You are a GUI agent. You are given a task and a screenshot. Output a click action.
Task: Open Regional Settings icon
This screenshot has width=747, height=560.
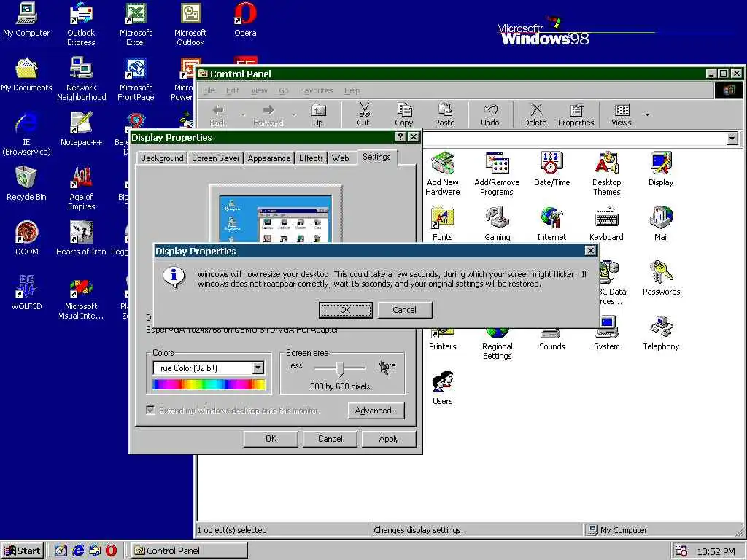pyautogui.click(x=497, y=344)
